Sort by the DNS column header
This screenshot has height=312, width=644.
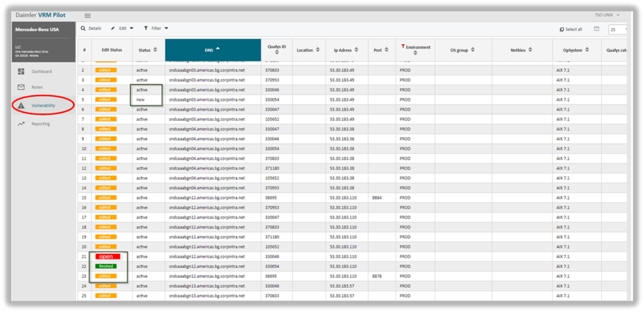(x=213, y=50)
